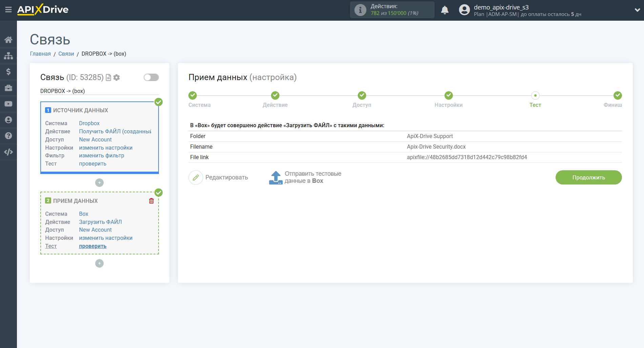Expand the user account dropdown arrow
The width and height of the screenshot is (644, 348).
coord(637,10)
